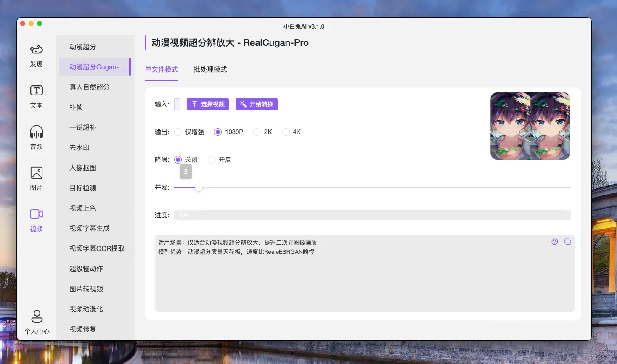The height and width of the screenshot is (364, 617).
Task: Open 视频字幕OCR提取 menu item
Action: point(95,248)
